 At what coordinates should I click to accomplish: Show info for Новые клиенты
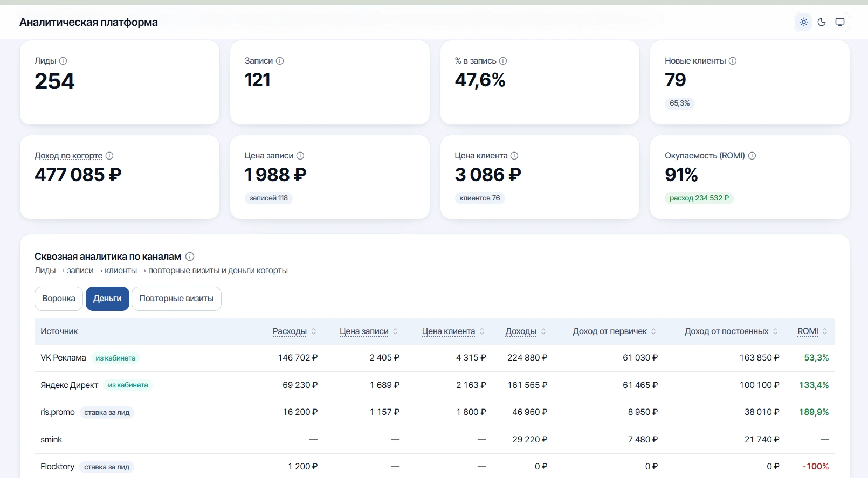[x=733, y=61]
